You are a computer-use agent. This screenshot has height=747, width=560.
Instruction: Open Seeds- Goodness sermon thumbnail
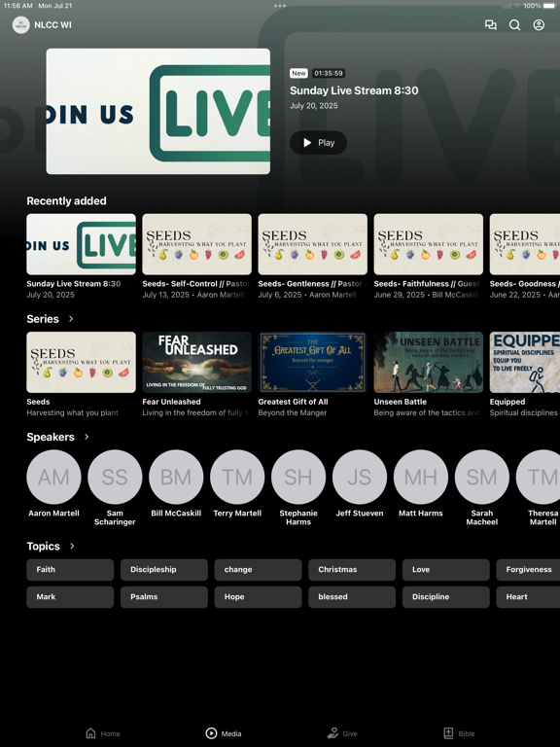pos(525,244)
